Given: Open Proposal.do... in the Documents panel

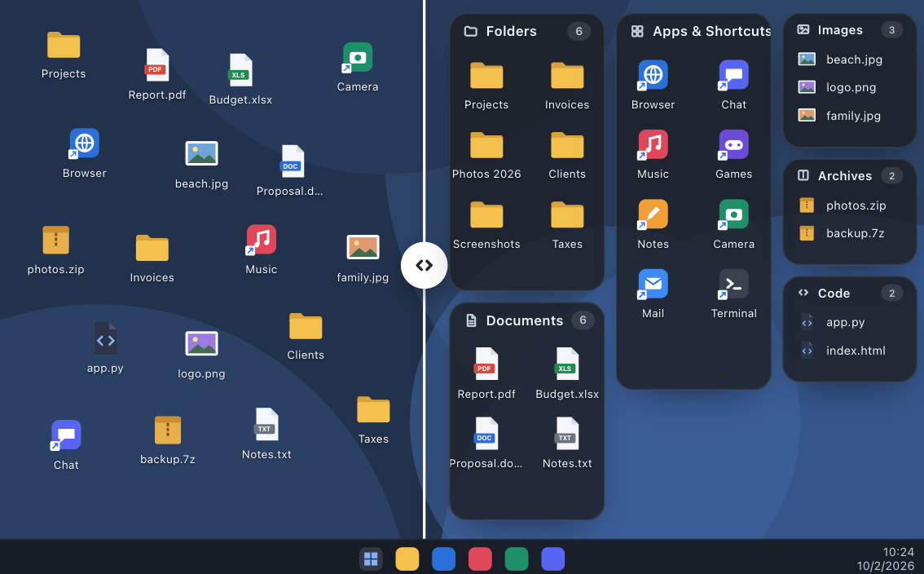Looking at the screenshot, I should 486,444.
